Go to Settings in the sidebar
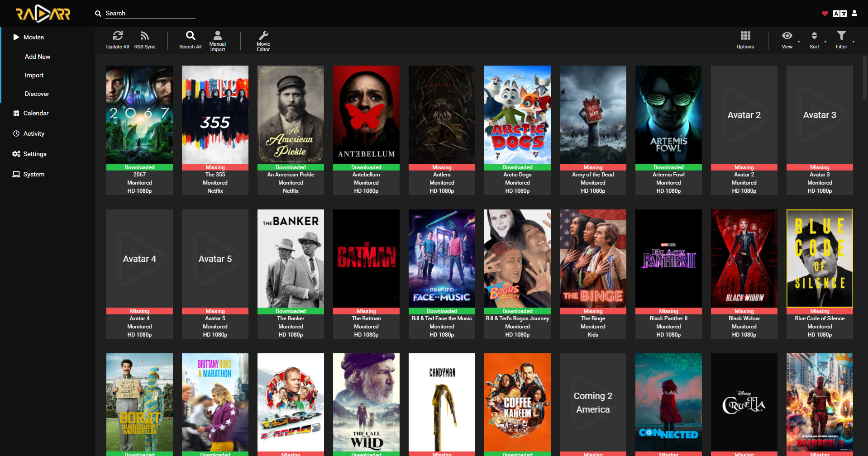Viewport: 868px width, 456px height. [x=35, y=154]
